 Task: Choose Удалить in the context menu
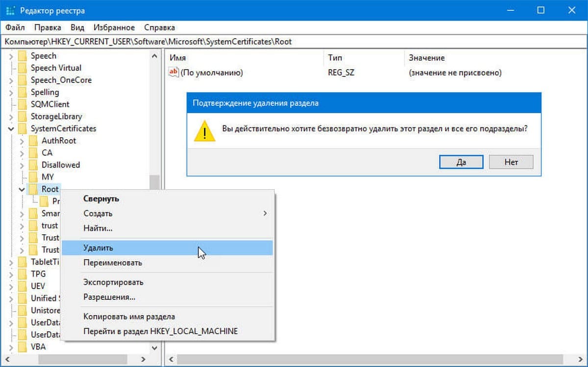(x=167, y=248)
